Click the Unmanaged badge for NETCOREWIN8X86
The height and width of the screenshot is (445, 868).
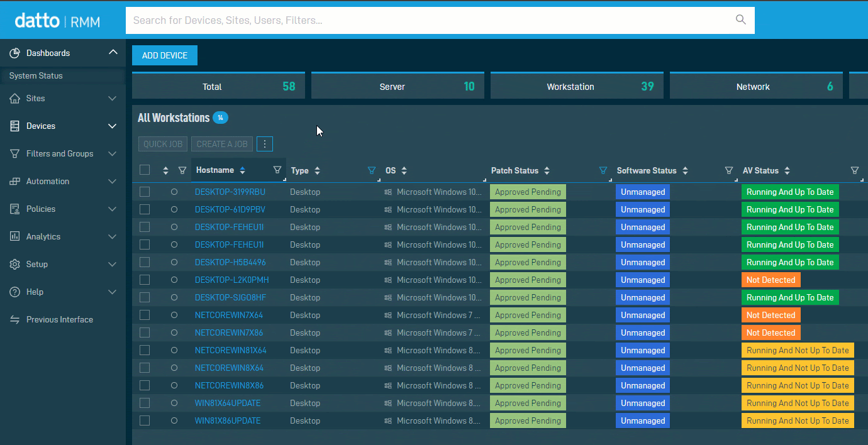[x=643, y=385]
